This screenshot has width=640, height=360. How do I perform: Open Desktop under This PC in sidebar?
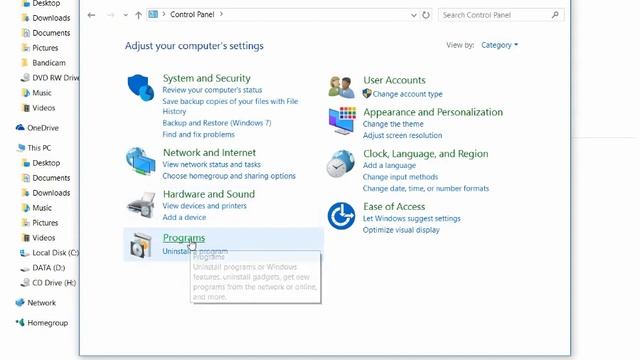point(41,163)
